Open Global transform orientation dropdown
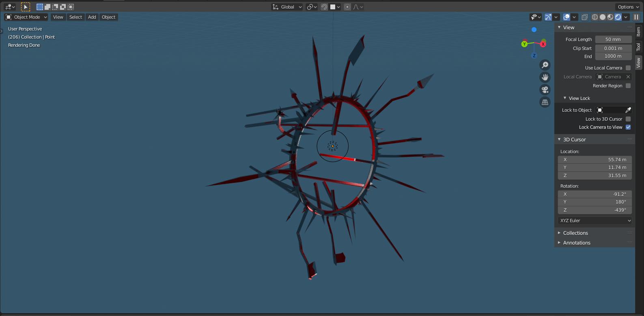This screenshot has height=316, width=644. click(287, 7)
